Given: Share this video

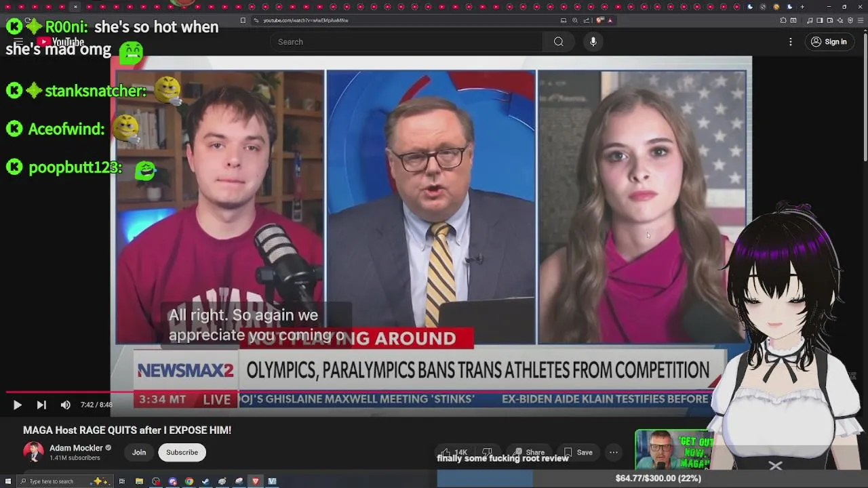Looking at the screenshot, I should (x=529, y=452).
